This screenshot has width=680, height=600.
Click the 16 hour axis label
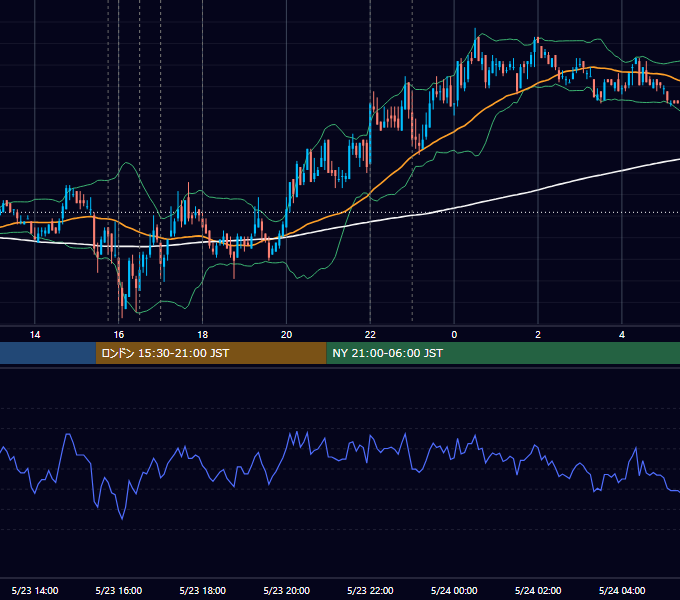pyautogui.click(x=119, y=335)
